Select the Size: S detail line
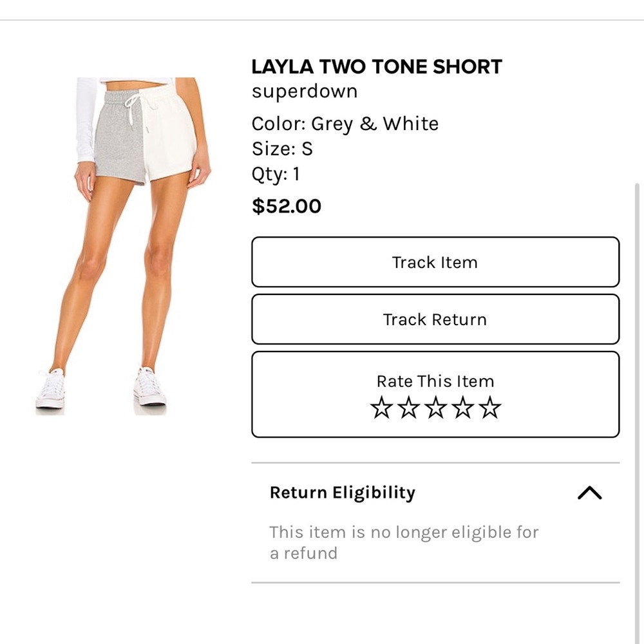This screenshot has height=644, width=644. (282, 148)
